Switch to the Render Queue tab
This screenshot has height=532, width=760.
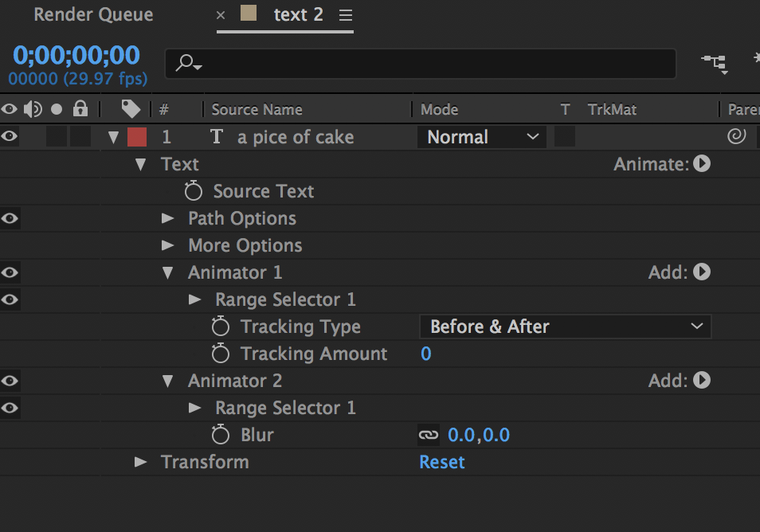pyautogui.click(x=93, y=15)
